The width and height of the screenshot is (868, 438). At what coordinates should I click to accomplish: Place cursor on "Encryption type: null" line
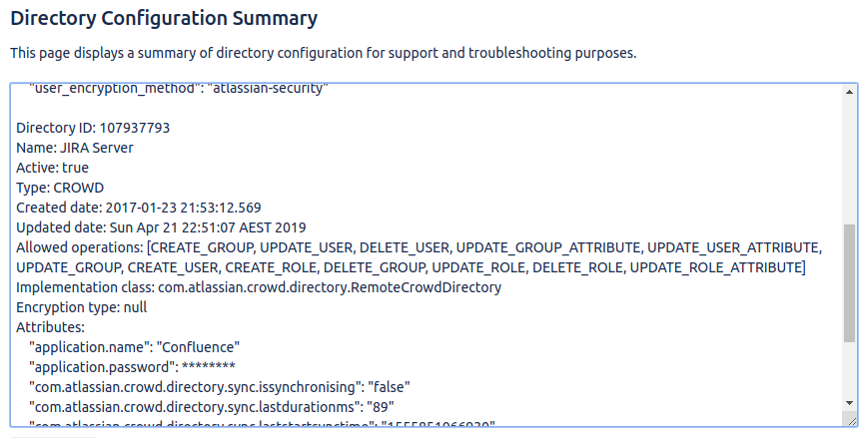click(x=82, y=307)
